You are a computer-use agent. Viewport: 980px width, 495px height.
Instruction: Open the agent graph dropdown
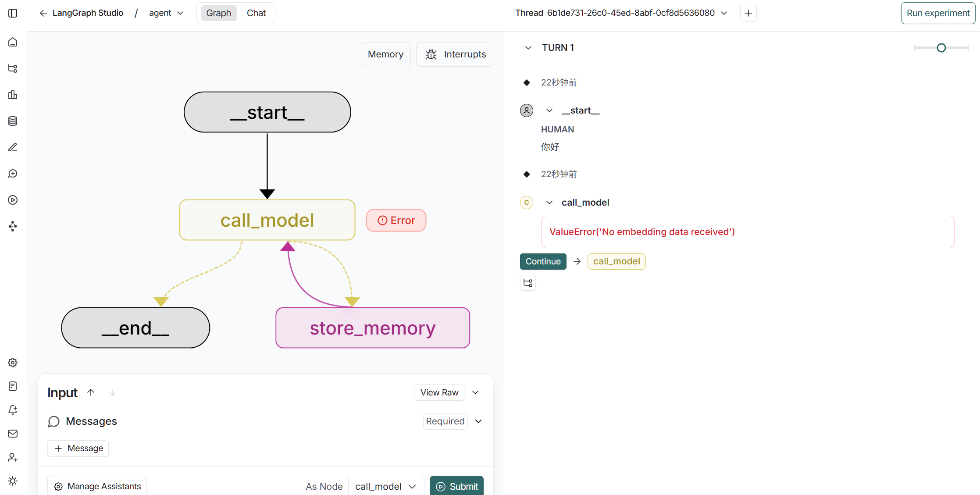coord(166,13)
